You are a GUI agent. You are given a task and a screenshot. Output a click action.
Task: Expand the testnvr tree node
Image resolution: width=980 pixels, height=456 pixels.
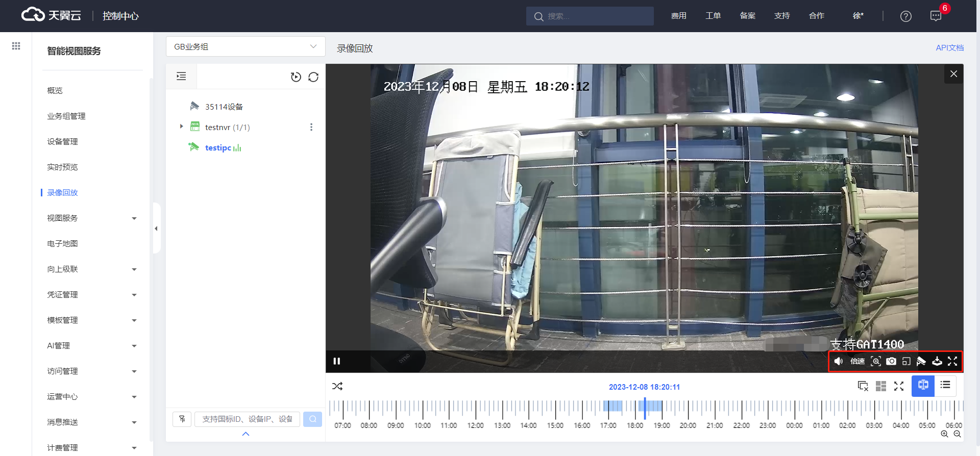click(x=181, y=126)
